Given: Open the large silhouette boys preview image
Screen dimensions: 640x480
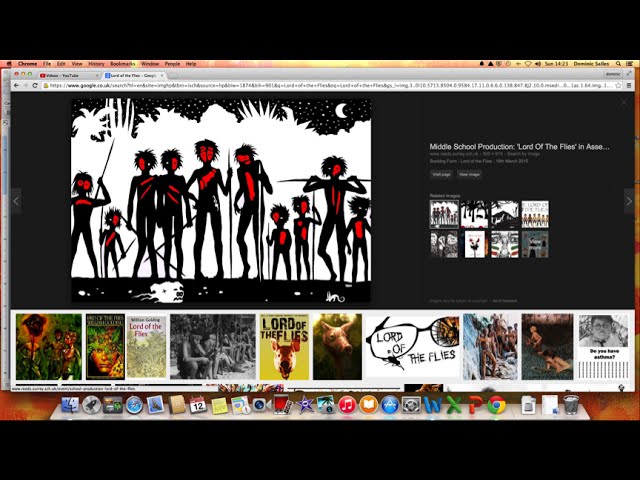Looking at the screenshot, I should [221, 200].
